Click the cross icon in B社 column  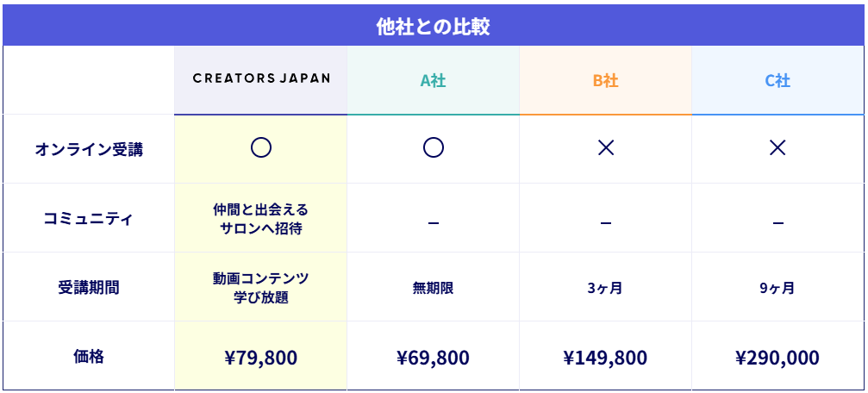pyautogui.click(x=606, y=148)
